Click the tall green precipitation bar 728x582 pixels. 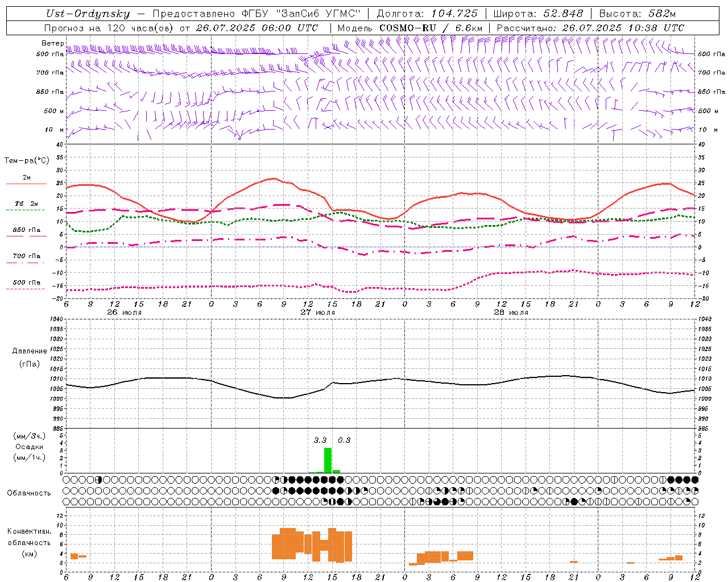pos(328,460)
